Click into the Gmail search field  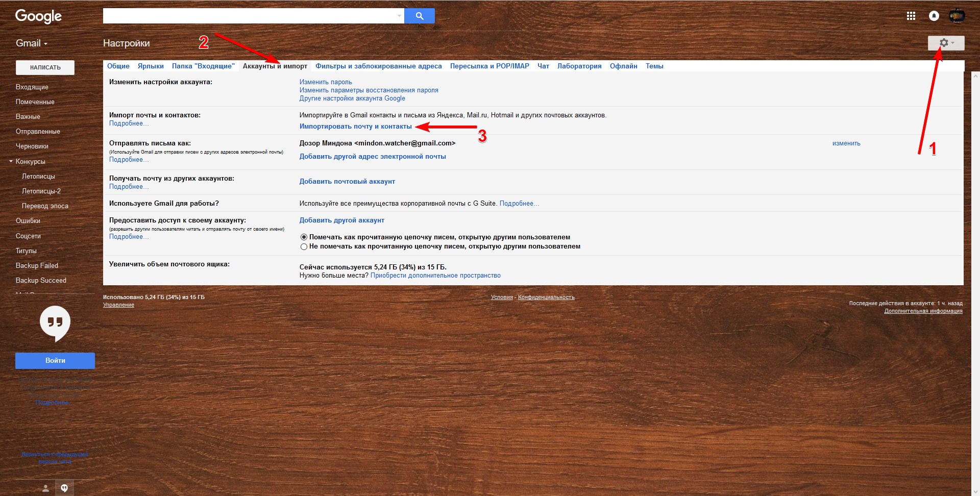click(249, 16)
